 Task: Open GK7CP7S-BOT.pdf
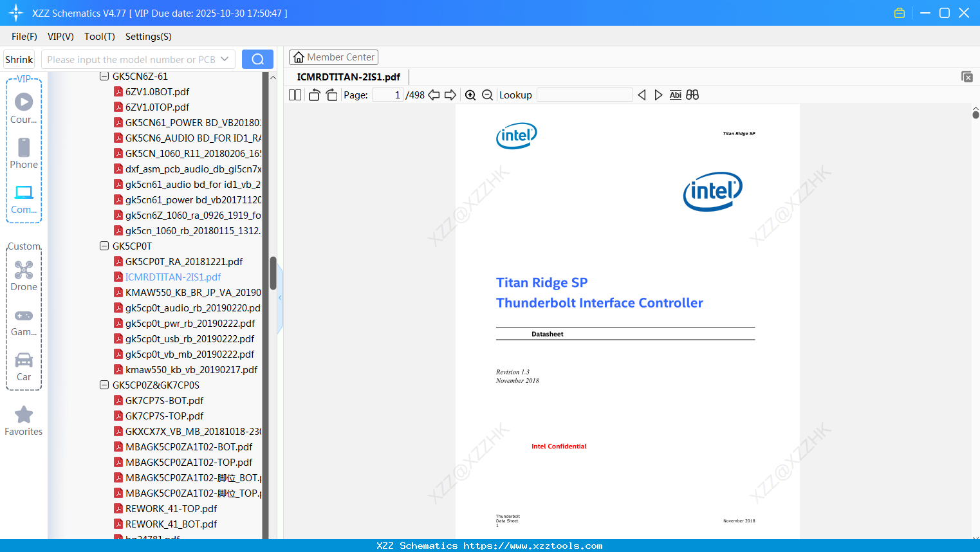(x=164, y=401)
